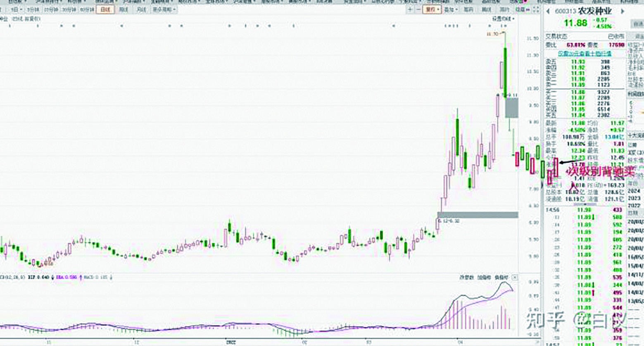Screen dimensions: 644x346
Task: Switch chart to 60分钟 period
Action: point(87,9)
